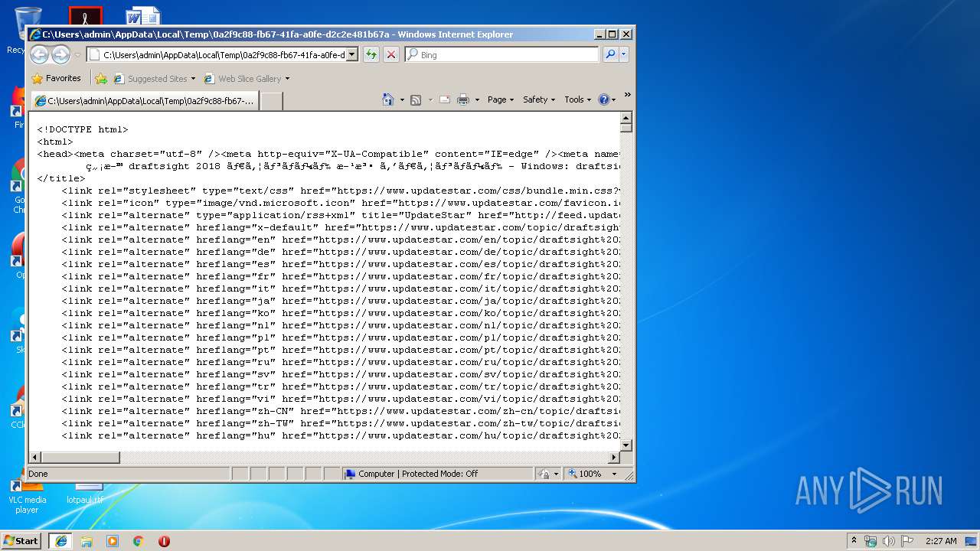Open the Page menu

click(501, 99)
